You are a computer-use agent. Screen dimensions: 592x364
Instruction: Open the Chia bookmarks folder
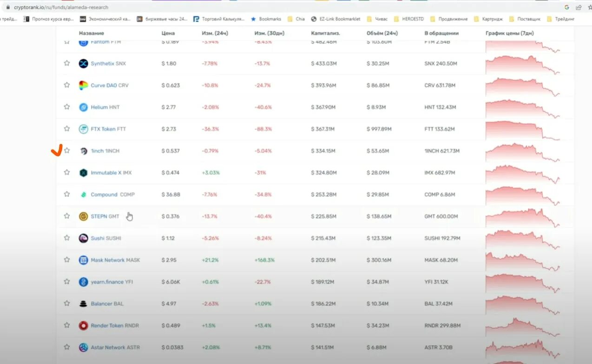click(x=296, y=19)
